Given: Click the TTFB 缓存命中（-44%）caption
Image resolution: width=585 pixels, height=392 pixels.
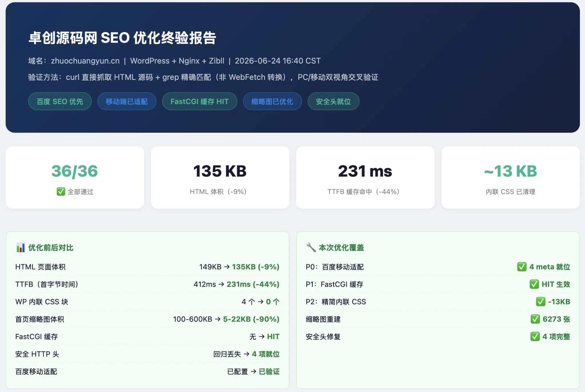Looking at the screenshot, I should [x=363, y=191].
